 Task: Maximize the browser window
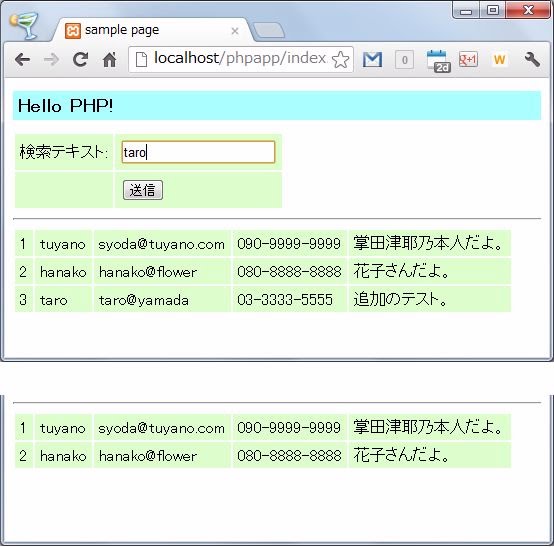[493, 10]
